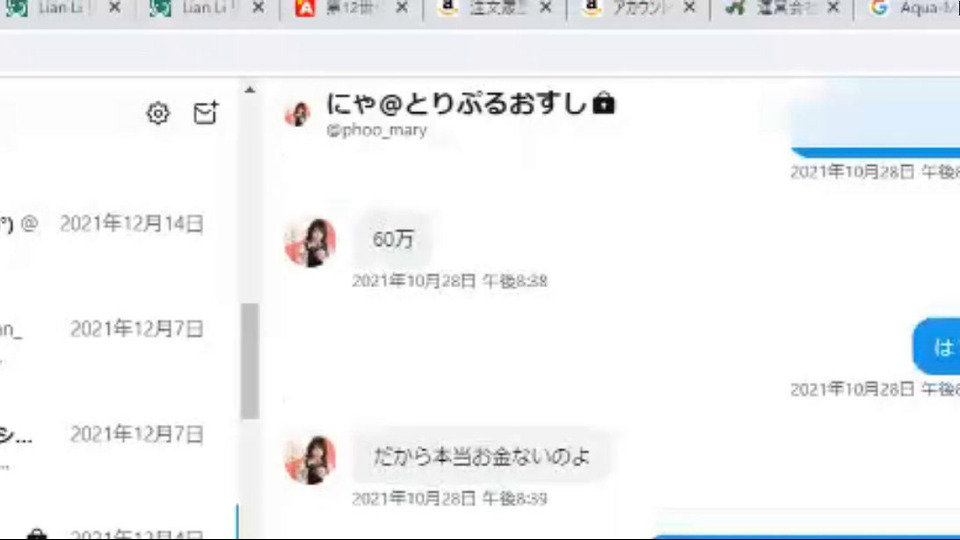Viewport: 960px width, 540px height.
Task: Select the だから本当お金ないのよ message bubble
Action: [x=481, y=456]
